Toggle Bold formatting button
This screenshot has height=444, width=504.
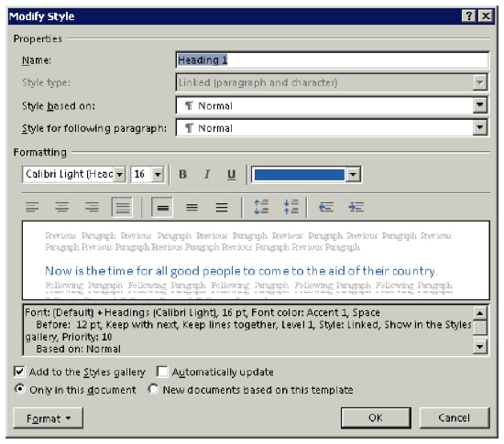click(x=183, y=174)
